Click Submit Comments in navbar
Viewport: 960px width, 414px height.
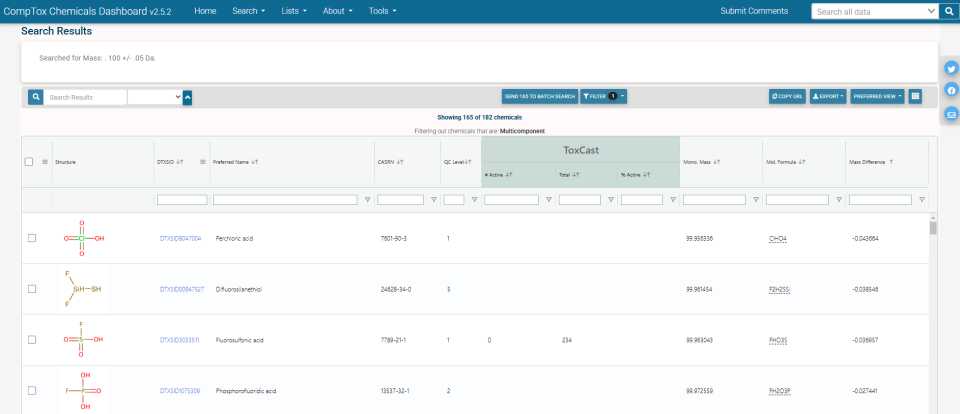pyautogui.click(x=754, y=11)
